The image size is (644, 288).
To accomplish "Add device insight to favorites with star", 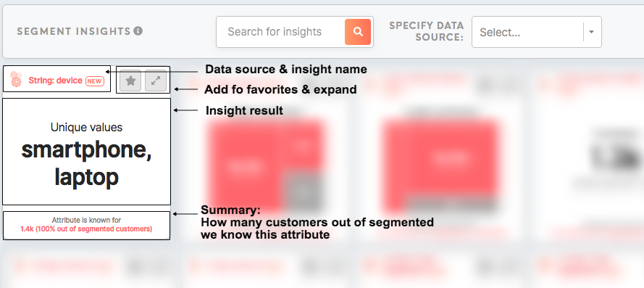I will [x=130, y=81].
